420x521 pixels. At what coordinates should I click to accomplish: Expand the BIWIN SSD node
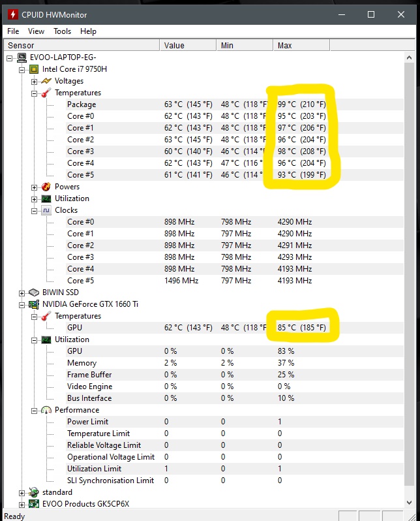click(x=23, y=292)
